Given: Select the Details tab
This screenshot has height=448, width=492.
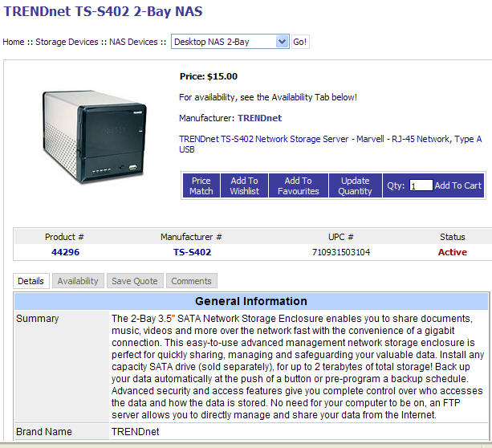Looking at the screenshot, I should pyautogui.click(x=30, y=281).
